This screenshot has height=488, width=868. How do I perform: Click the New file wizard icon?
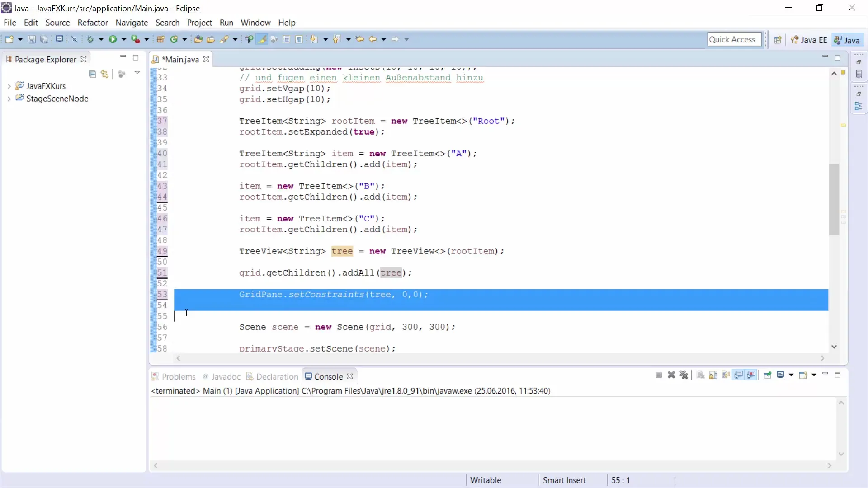[9, 39]
